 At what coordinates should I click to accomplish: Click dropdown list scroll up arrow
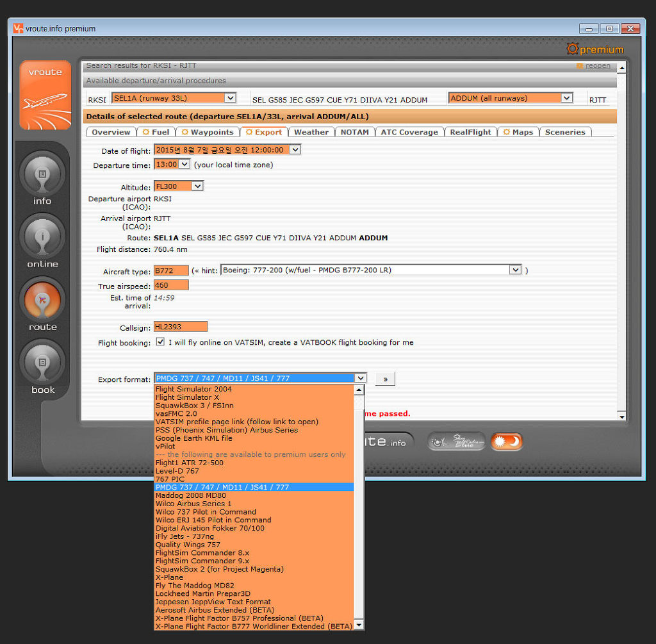(x=359, y=390)
